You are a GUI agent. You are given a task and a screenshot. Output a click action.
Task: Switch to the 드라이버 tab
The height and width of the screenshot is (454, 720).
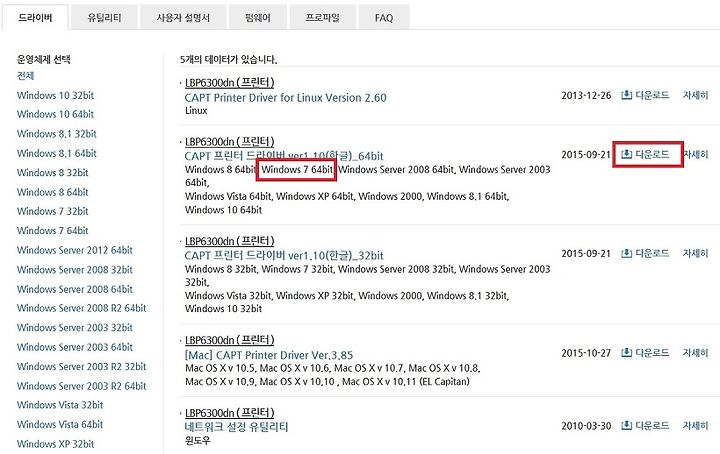(35, 17)
